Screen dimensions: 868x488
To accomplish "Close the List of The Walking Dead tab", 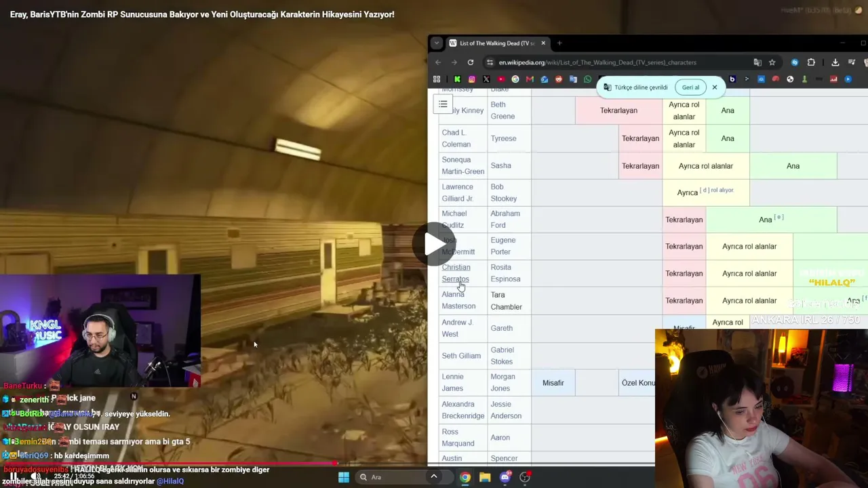I will pos(542,43).
